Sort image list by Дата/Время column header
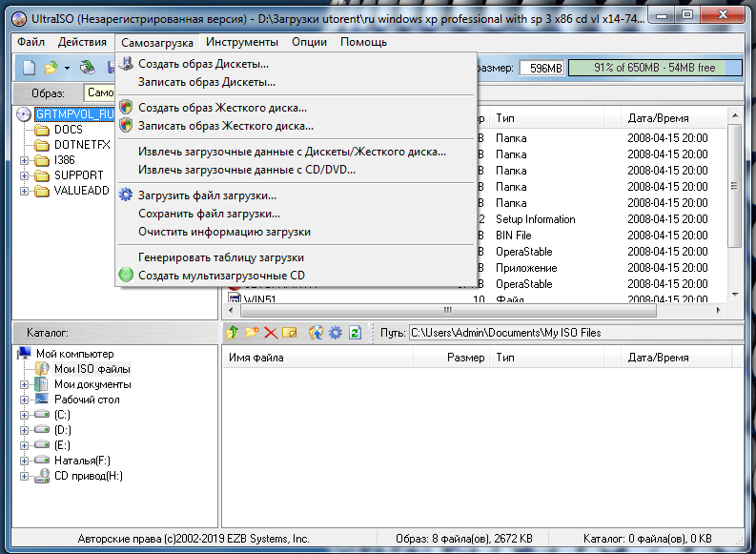The image size is (756, 554). [672, 118]
